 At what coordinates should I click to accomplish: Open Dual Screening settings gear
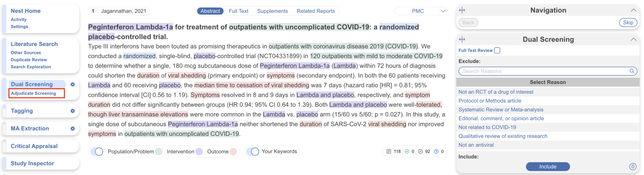[x=73, y=85]
